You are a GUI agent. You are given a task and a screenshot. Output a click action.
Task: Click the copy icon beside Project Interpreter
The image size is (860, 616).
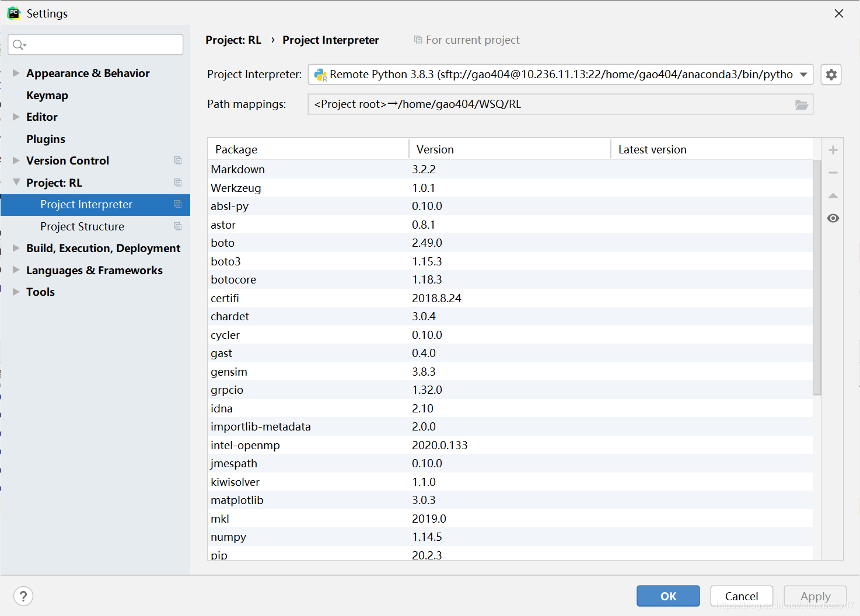(x=178, y=204)
